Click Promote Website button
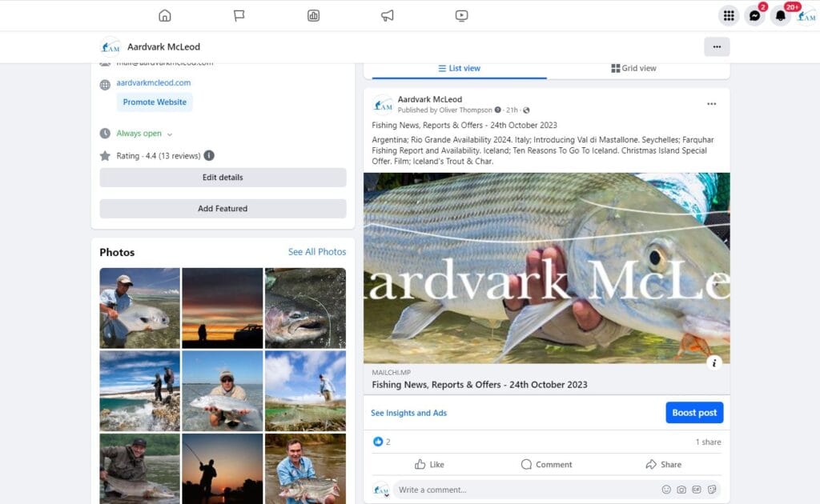 [155, 102]
